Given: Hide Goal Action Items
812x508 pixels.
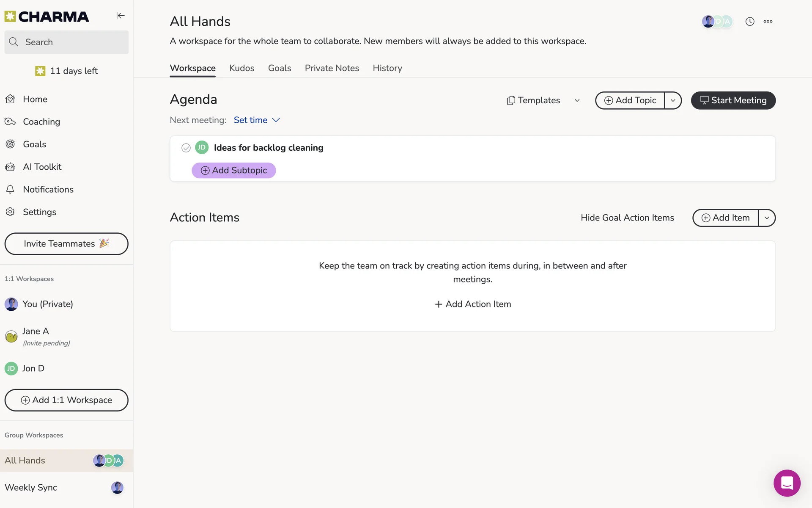Looking at the screenshot, I should pos(627,218).
